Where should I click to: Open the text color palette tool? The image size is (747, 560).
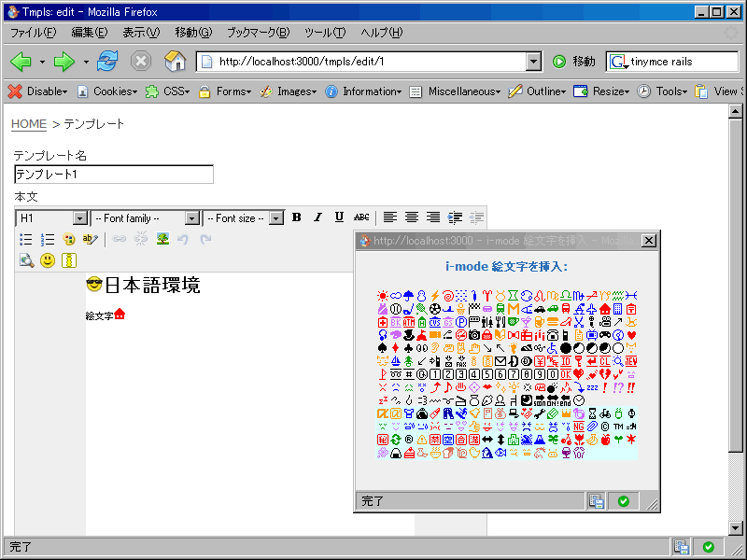point(68,239)
